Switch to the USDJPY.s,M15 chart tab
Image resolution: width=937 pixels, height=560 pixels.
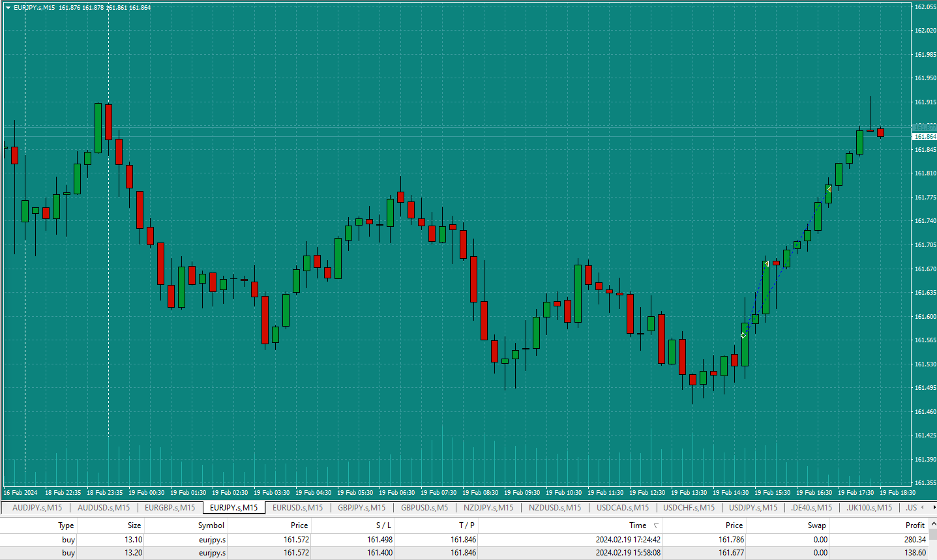753,508
